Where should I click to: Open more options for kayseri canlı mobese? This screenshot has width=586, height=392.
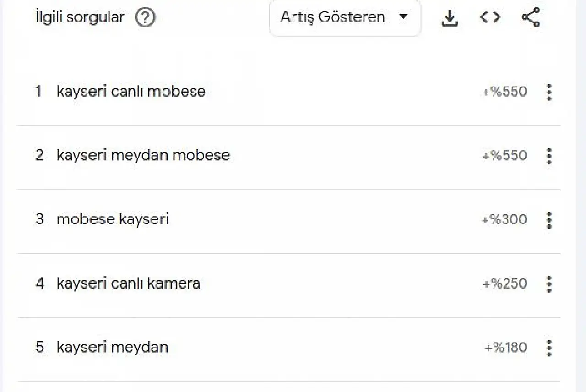click(549, 92)
